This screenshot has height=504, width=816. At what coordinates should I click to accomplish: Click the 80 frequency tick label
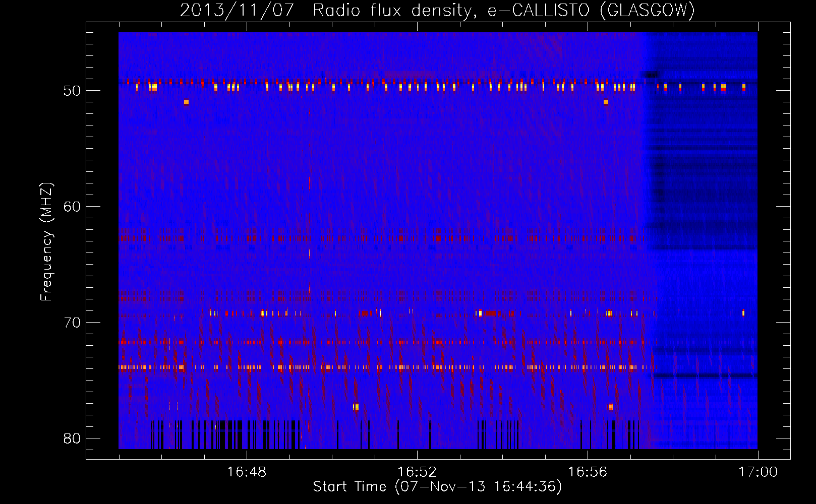coord(72,438)
